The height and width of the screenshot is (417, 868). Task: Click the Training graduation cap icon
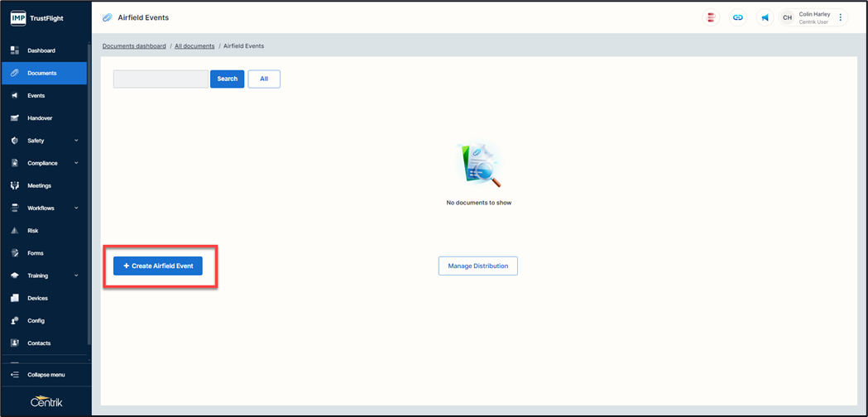(x=15, y=276)
